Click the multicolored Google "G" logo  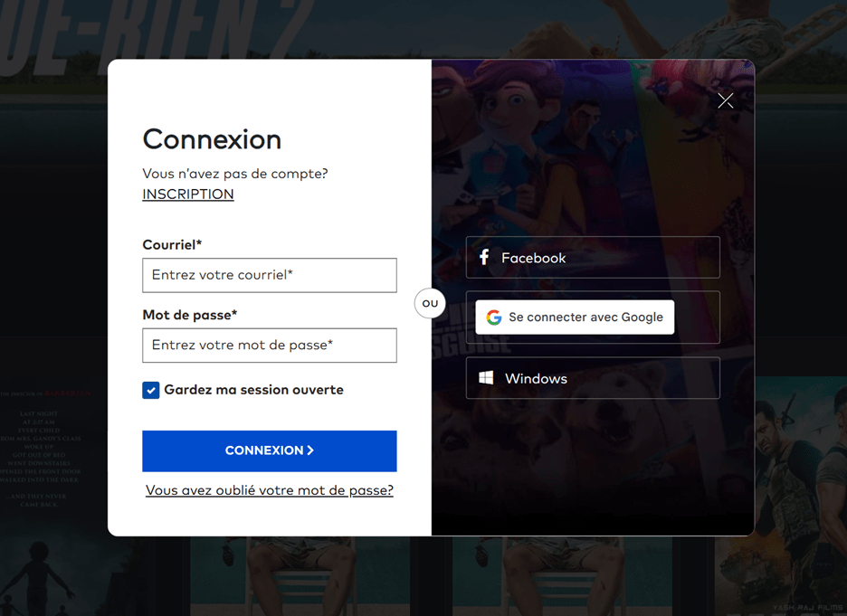tap(493, 317)
